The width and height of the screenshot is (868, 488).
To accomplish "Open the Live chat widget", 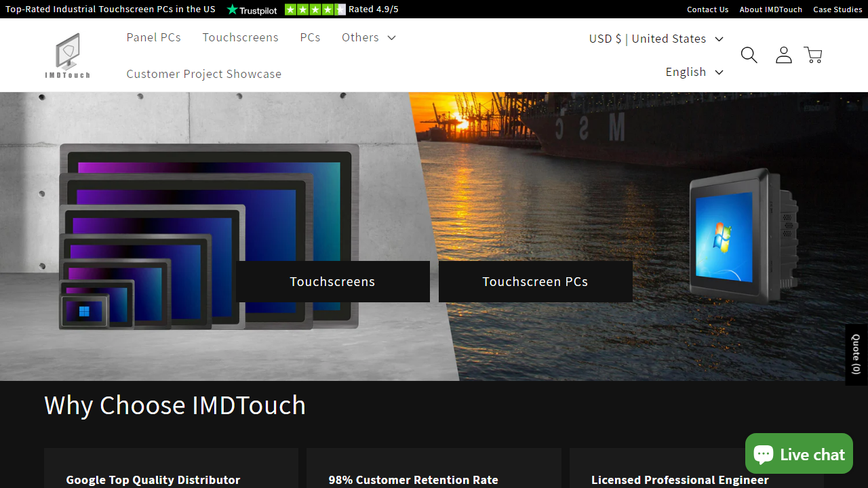I will point(799,453).
